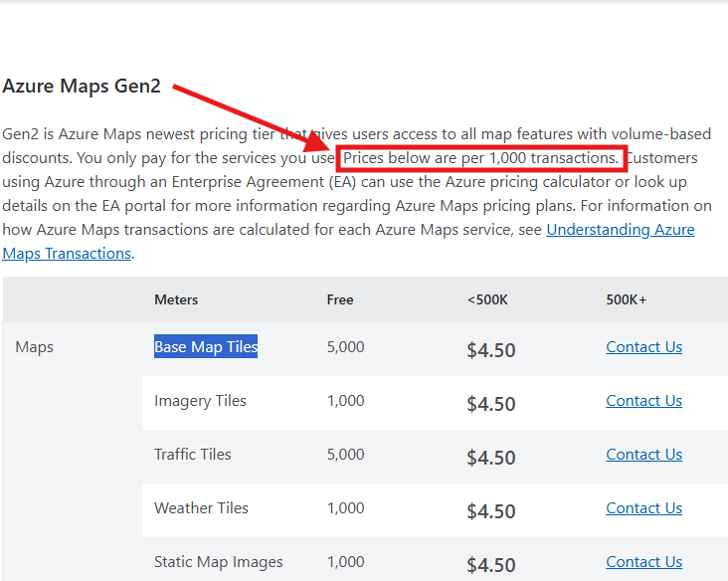Click the $4.50 price for Base Map Tiles

tap(491, 350)
